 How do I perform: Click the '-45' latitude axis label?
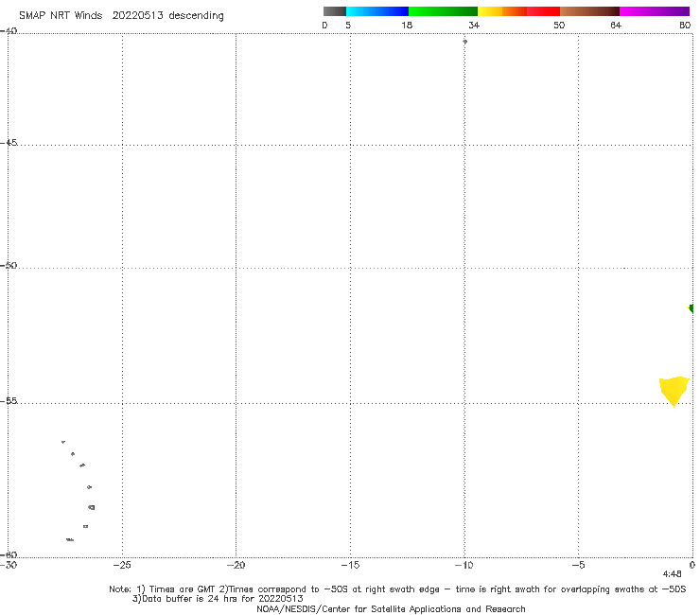tap(9, 143)
